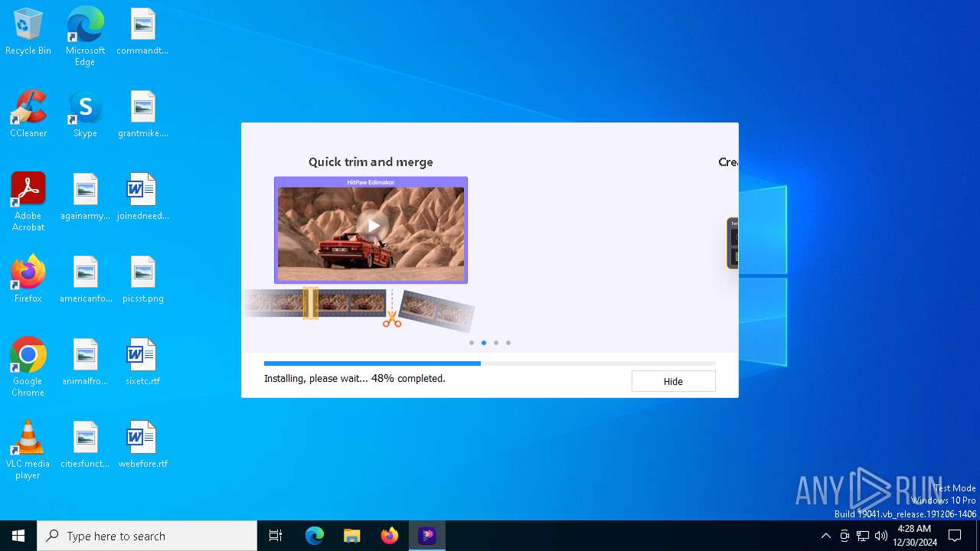Open Edge from the taskbar

pyautogui.click(x=315, y=536)
